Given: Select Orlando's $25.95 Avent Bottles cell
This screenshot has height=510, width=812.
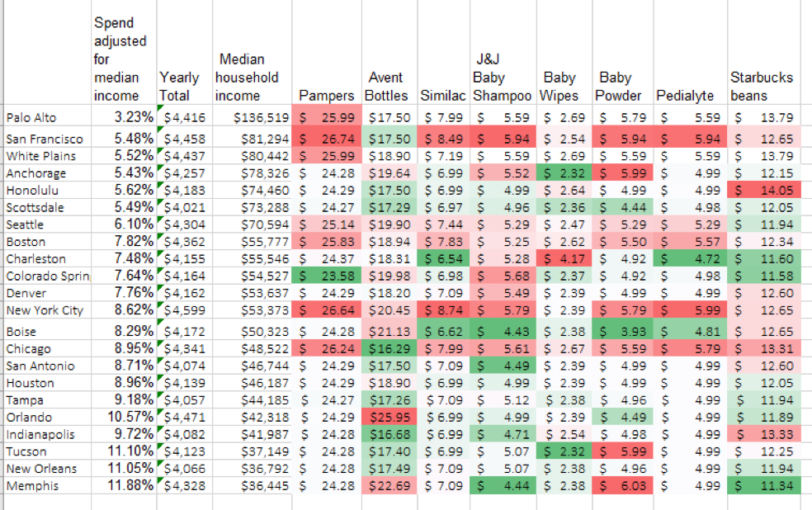Looking at the screenshot, I should (x=389, y=416).
